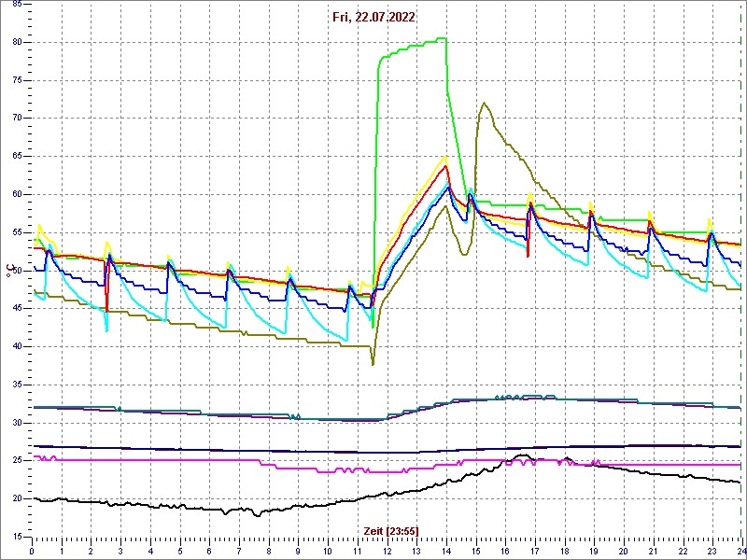The image size is (747, 560).
Task: Pick hour 12 on the time axis
Action: click(387, 552)
